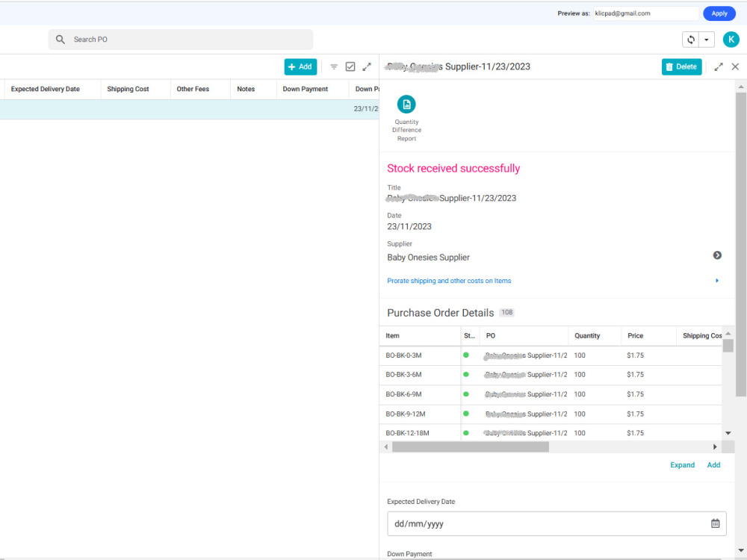747x560 pixels.
Task: Select the BO-BK-12-18M item row
Action: click(551, 433)
